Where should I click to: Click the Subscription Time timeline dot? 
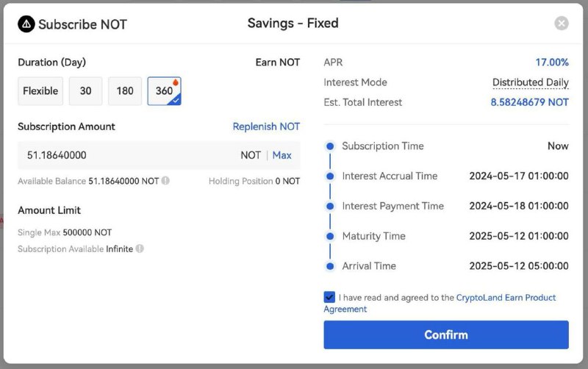(x=330, y=146)
